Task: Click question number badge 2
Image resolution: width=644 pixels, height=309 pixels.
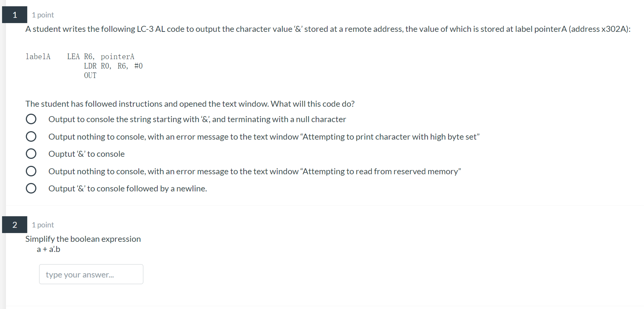Action: 14,225
